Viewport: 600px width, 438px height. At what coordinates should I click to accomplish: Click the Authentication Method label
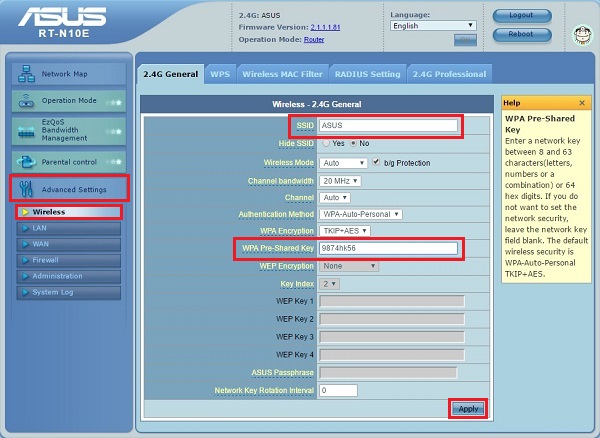click(276, 214)
